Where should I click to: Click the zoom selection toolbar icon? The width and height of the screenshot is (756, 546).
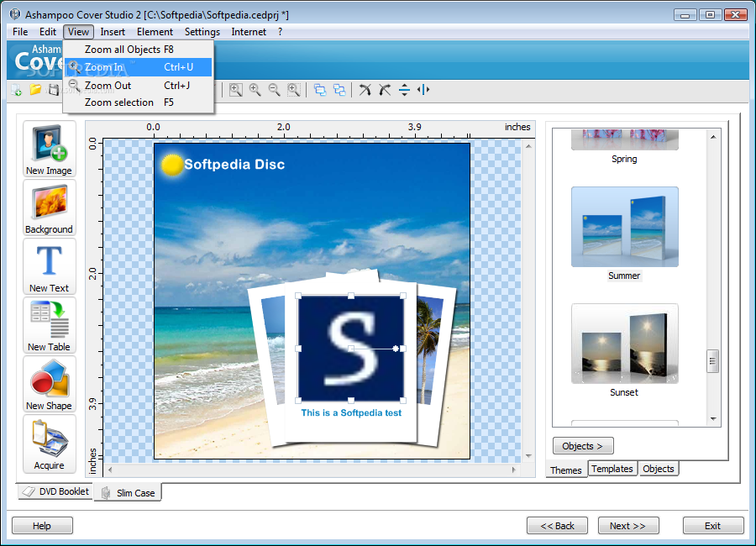294,90
